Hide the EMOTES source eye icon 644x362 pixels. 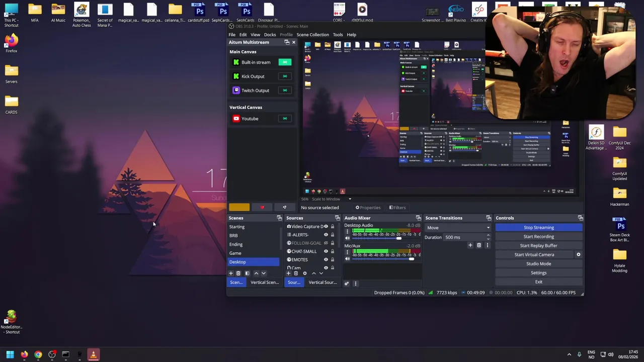point(326,260)
